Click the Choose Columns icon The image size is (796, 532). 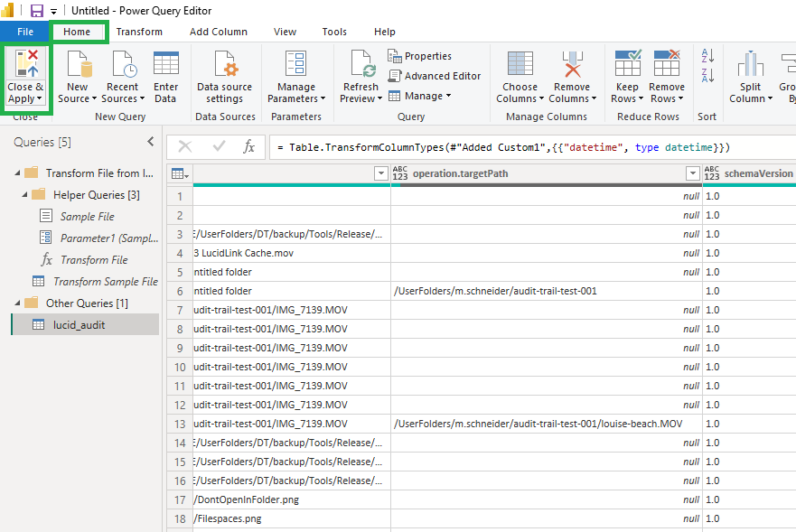tap(520, 63)
